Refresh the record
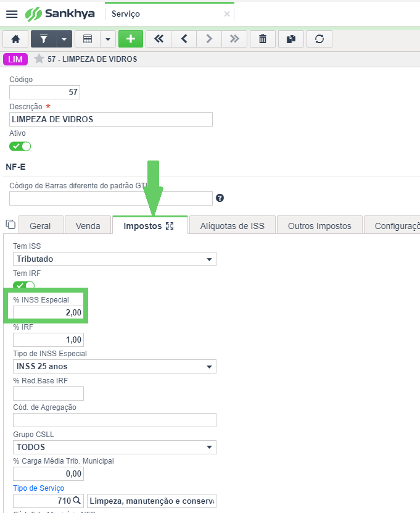Viewport: 420px width, 513px height. pyautogui.click(x=319, y=40)
